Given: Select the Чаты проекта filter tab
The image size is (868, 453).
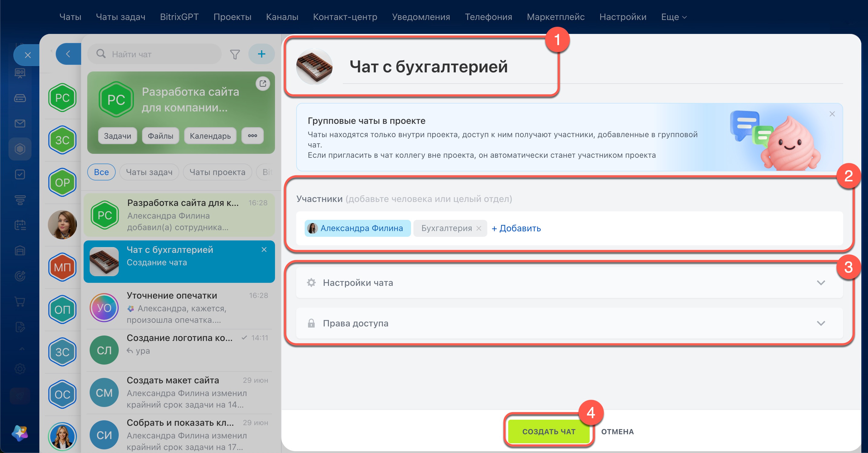Looking at the screenshot, I should 217,172.
